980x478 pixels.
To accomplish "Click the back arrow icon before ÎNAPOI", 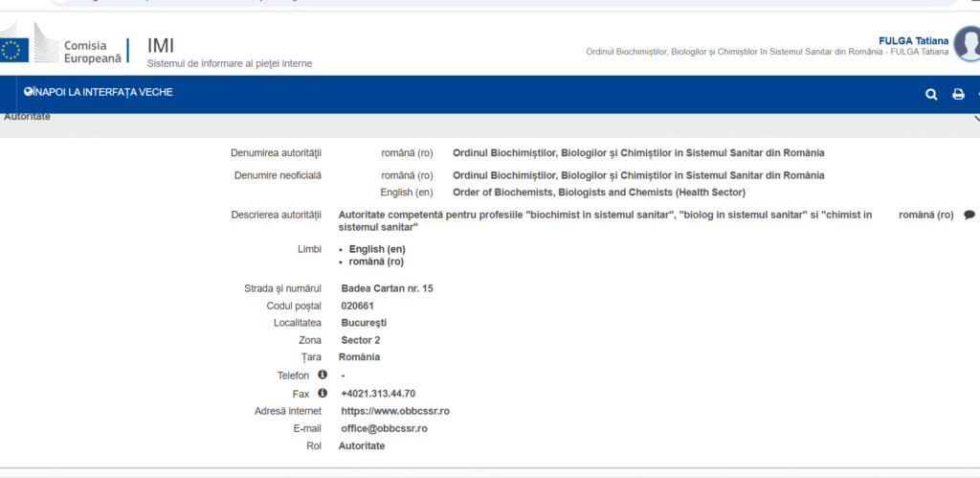I will coord(29,92).
